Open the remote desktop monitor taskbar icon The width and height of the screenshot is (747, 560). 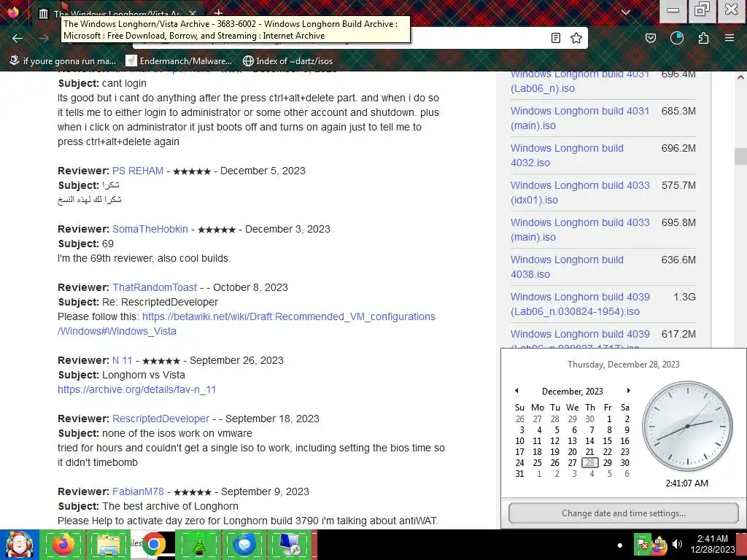[289, 545]
